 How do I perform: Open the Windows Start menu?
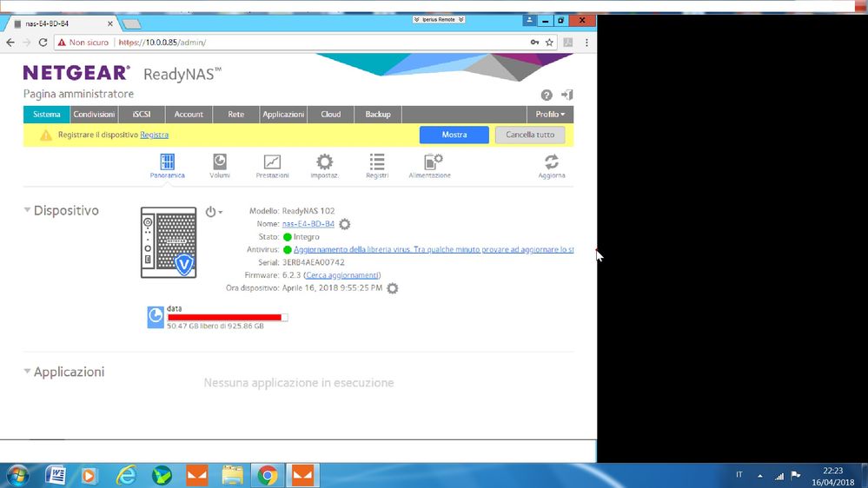point(17,475)
